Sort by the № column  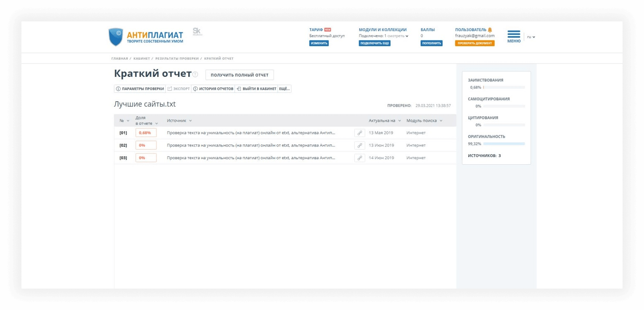point(124,121)
